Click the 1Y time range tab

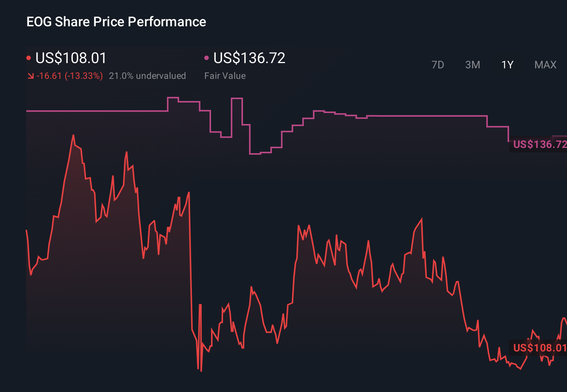(x=507, y=65)
